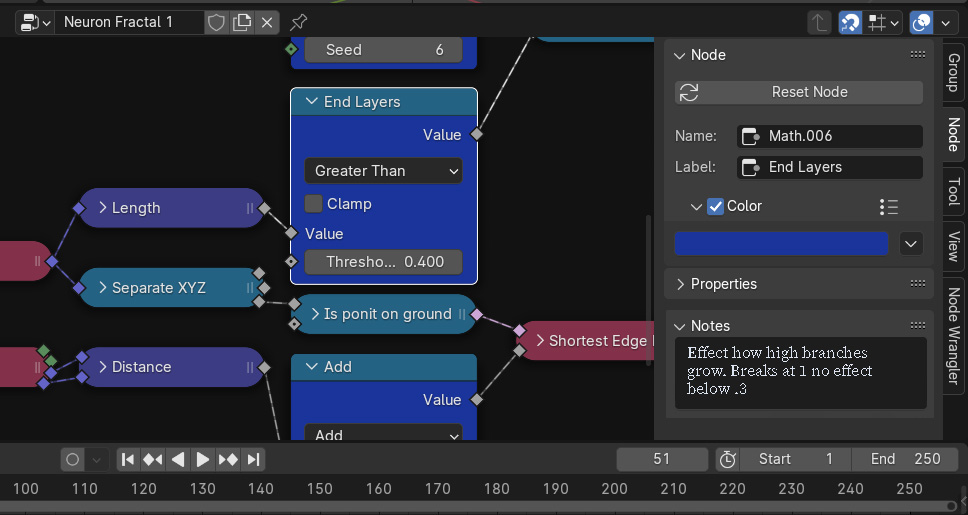Grab the Node panel drag handle
968x515 pixels.
[918, 55]
